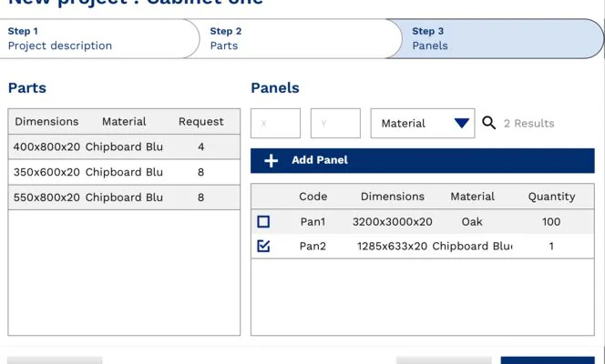The width and height of the screenshot is (605, 364).
Task: Click the Quantity column header
Action: pyautogui.click(x=551, y=197)
